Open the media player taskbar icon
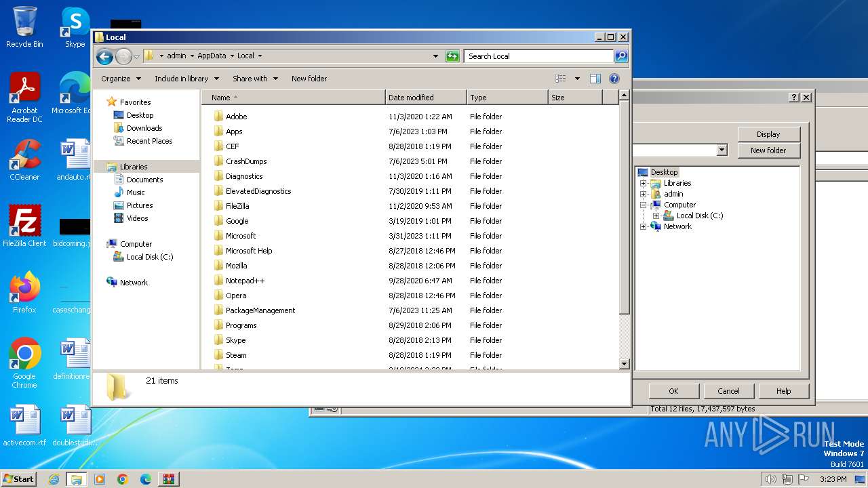The width and height of the screenshot is (868, 488). [x=100, y=479]
